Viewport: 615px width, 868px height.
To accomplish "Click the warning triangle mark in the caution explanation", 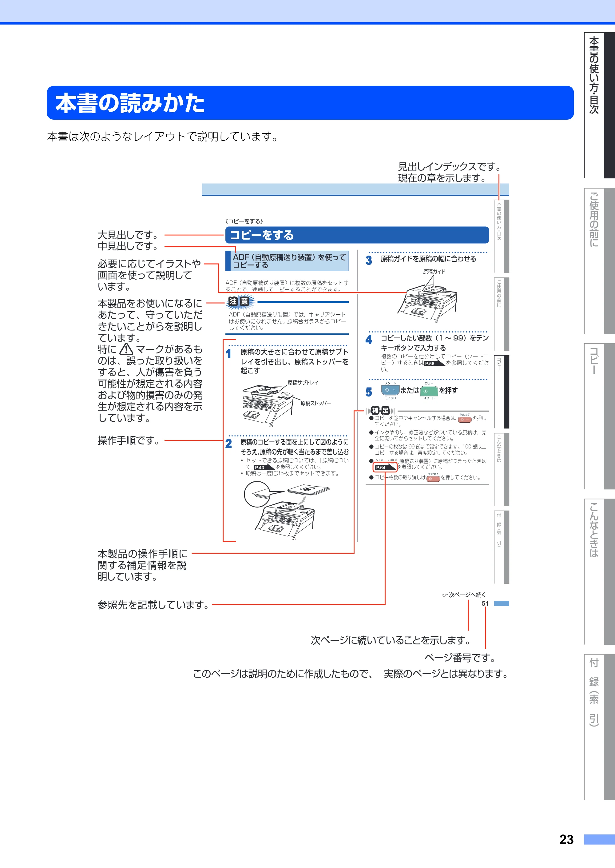I will [x=126, y=349].
